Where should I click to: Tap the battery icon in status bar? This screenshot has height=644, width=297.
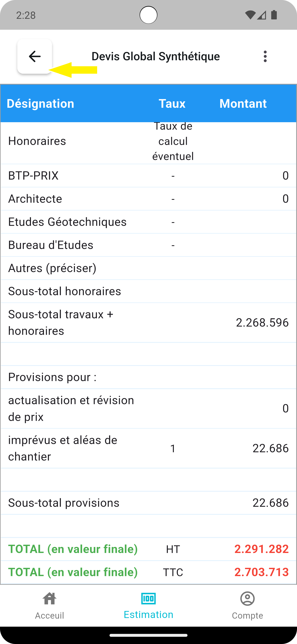click(274, 15)
